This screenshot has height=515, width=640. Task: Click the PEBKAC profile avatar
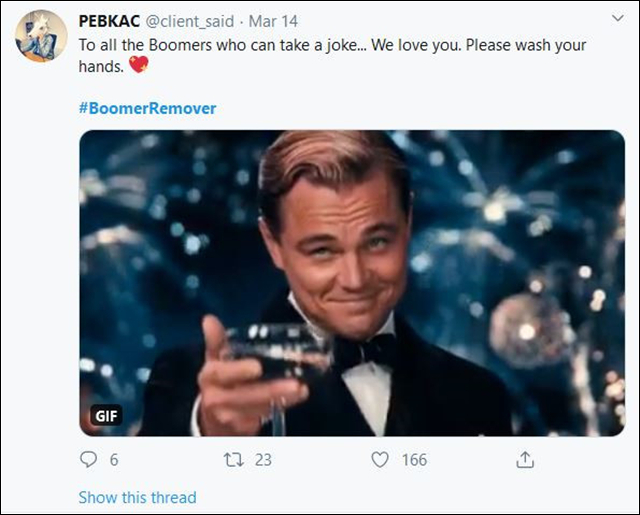(x=41, y=40)
